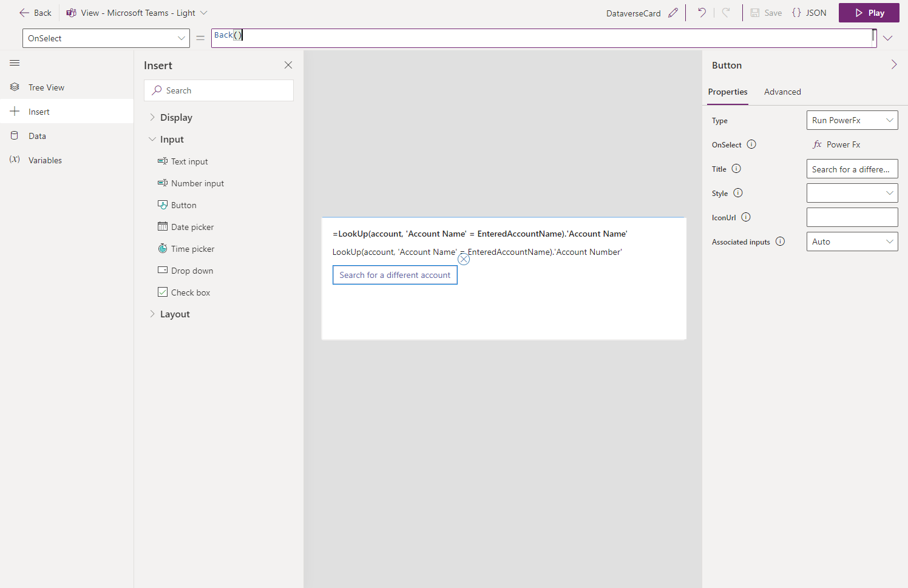Image resolution: width=908 pixels, height=588 pixels.
Task: Show IconUrl info tooltip icon
Action: (x=746, y=217)
